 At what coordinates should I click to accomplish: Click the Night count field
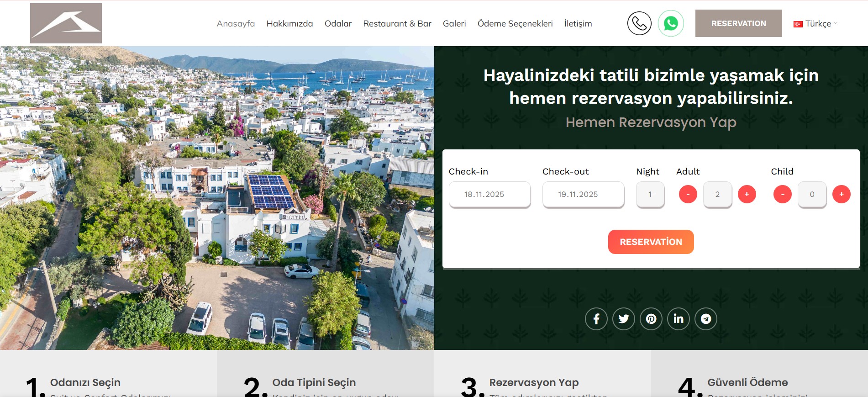pos(650,194)
